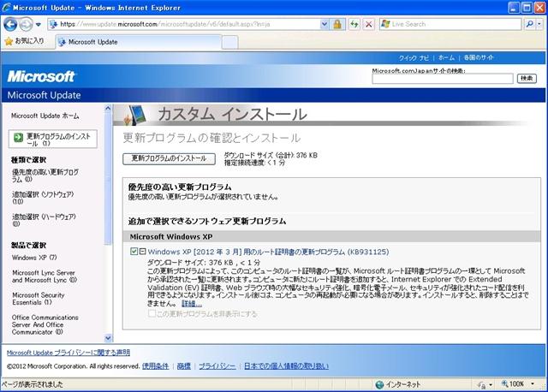Viewport: 548px width, 392px height.
Task: Click the Microsoft.com Japan search field
Action: point(443,79)
